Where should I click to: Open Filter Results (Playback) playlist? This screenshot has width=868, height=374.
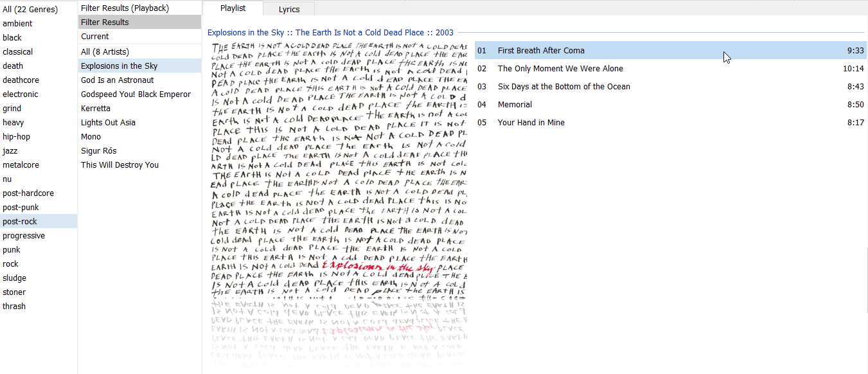click(x=125, y=8)
